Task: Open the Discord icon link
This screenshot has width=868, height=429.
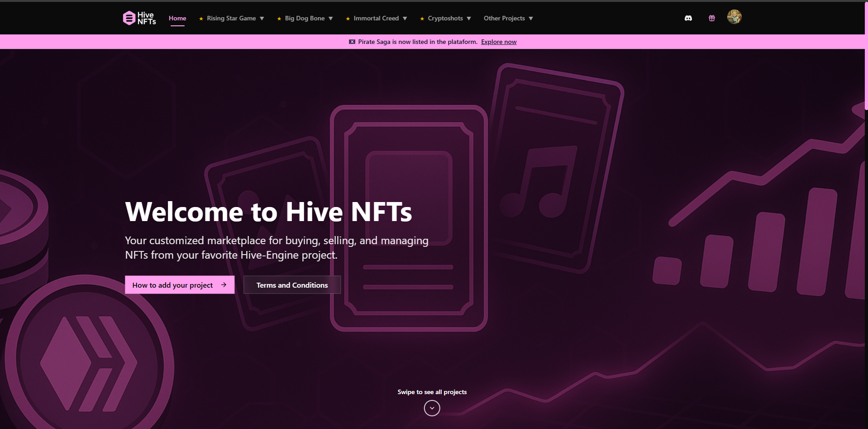Action: [x=688, y=18]
